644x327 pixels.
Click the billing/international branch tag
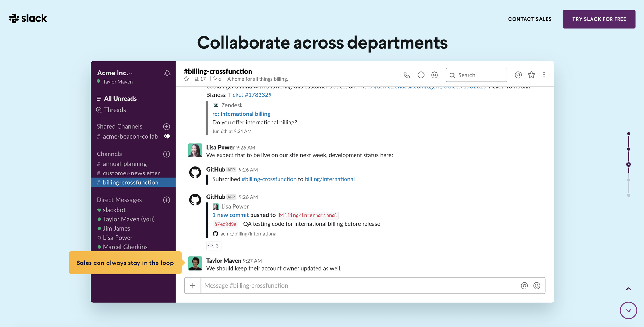coord(308,215)
